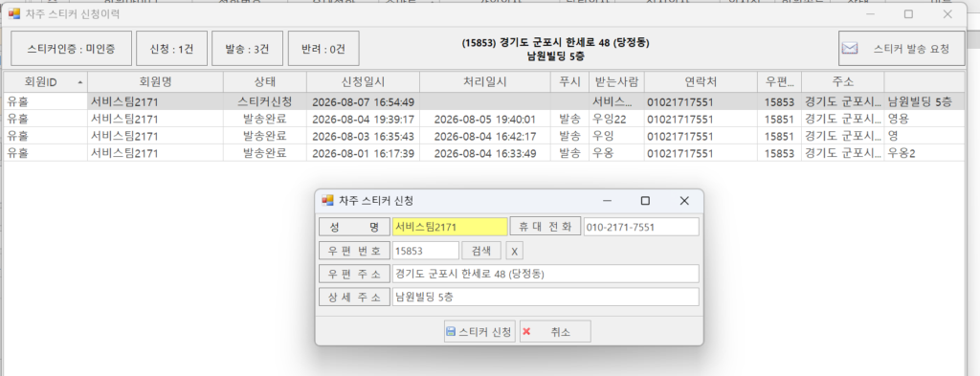Click the 우편번호 input field with 15853
Screen dimensions: 980x376
[426, 251]
